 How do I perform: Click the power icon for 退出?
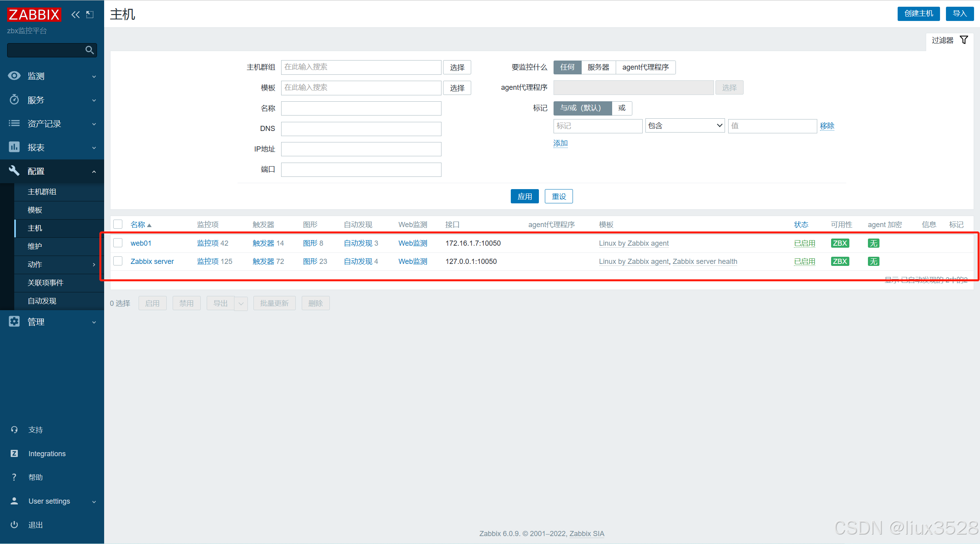click(x=14, y=525)
